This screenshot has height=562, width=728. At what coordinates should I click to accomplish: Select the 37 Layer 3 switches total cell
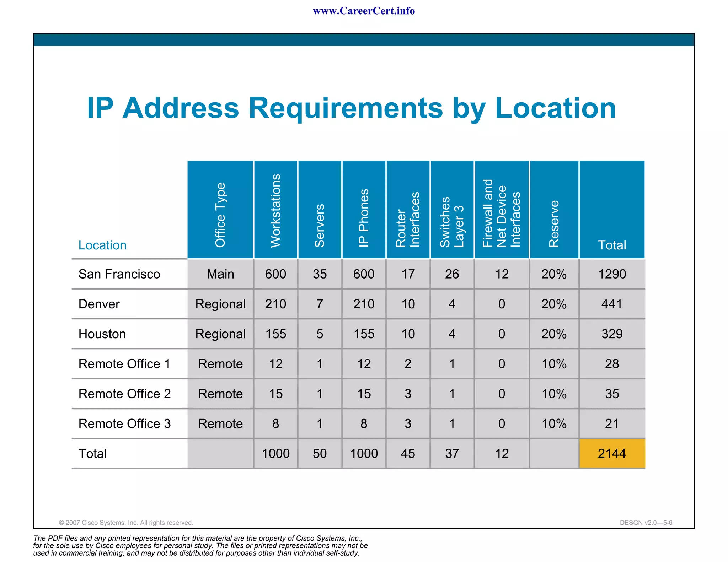click(452, 453)
